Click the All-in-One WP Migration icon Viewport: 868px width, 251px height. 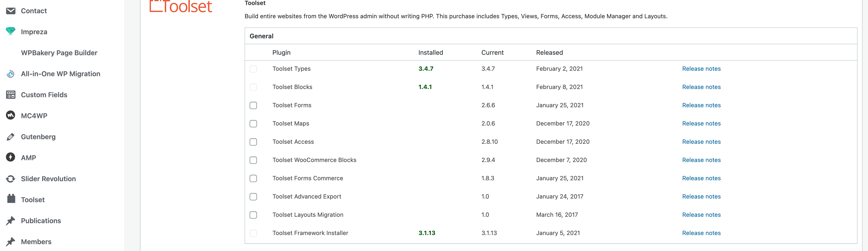11,74
